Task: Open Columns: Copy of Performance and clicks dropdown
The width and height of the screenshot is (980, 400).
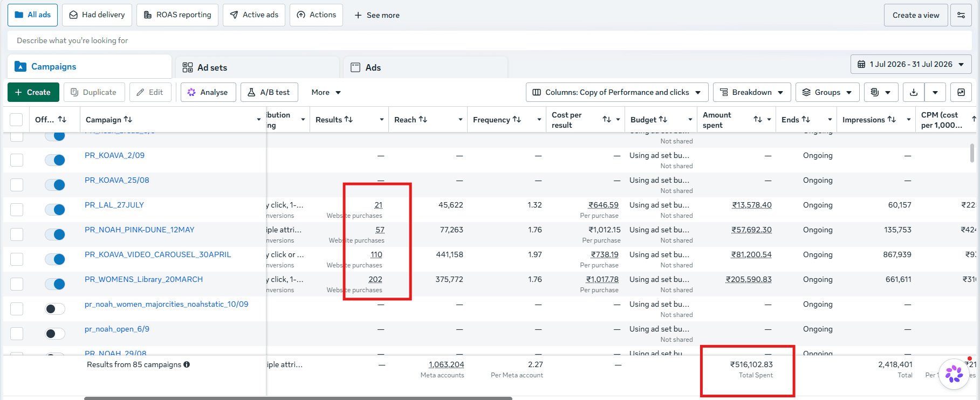Action: click(x=617, y=92)
